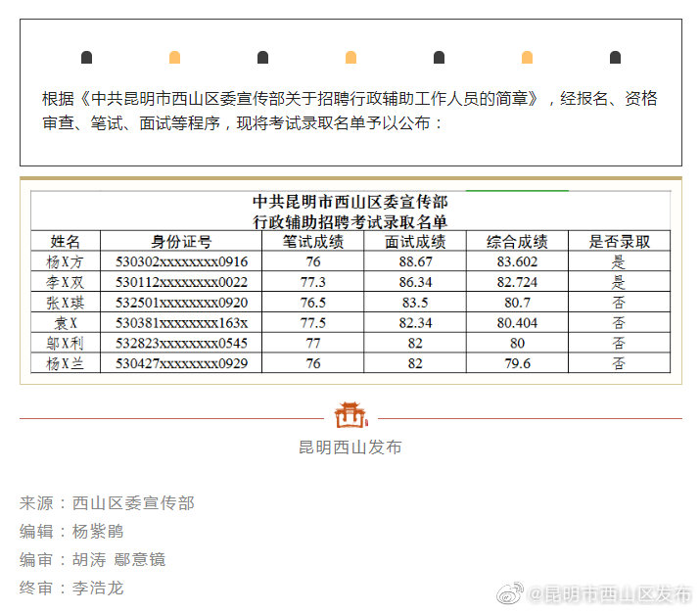
Task: Select the table title 中共昆明市西山区委宣传部
Action: click(x=350, y=202)
